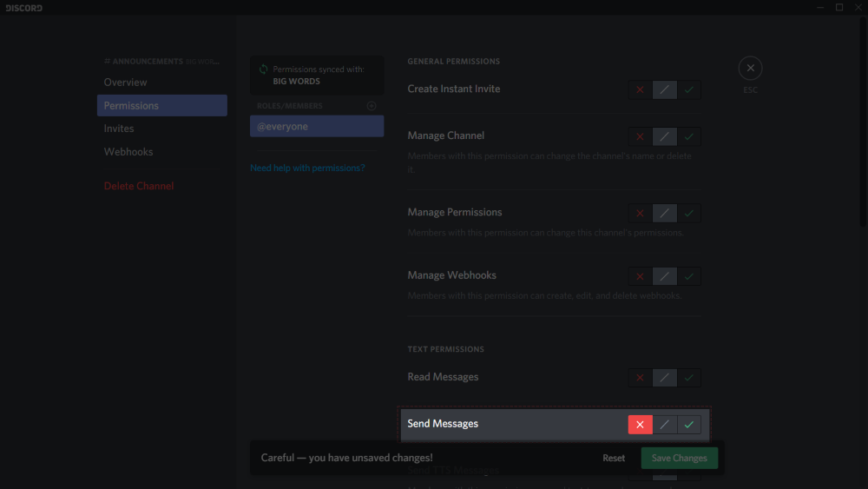Minimize the Discord window

[x=820, y=7]
